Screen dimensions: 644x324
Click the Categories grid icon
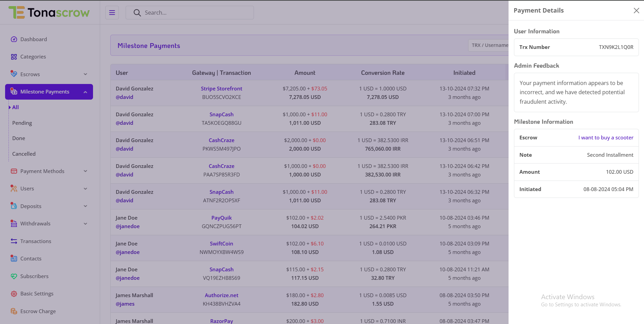coord(14,57)
